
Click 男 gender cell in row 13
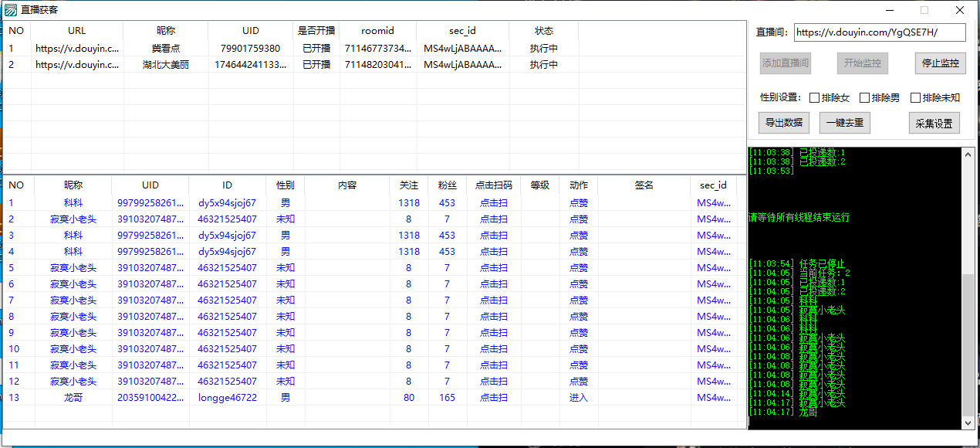coord(286,398)
